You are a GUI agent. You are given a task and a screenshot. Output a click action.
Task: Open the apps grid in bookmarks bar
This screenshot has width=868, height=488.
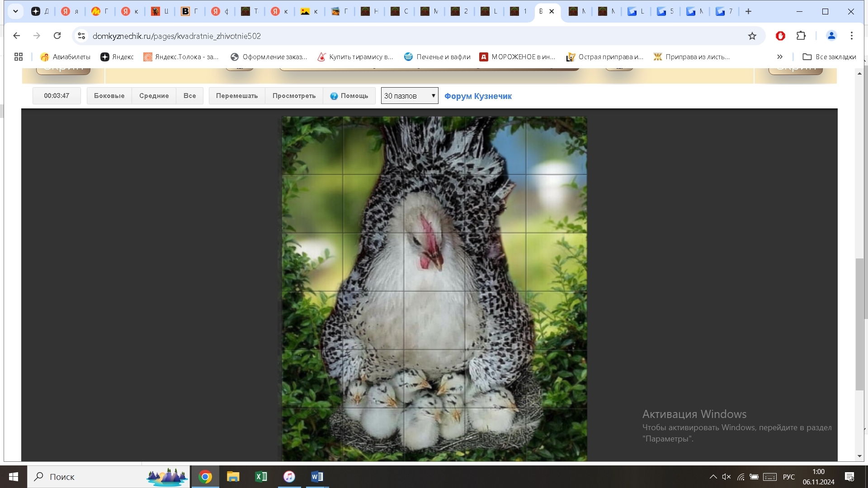coord(19,56)
